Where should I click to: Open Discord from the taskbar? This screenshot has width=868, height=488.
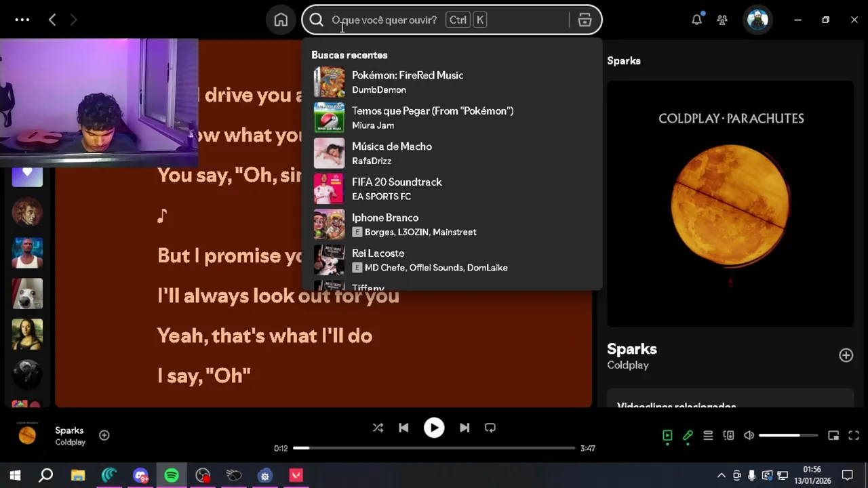[x=140, y=476]
